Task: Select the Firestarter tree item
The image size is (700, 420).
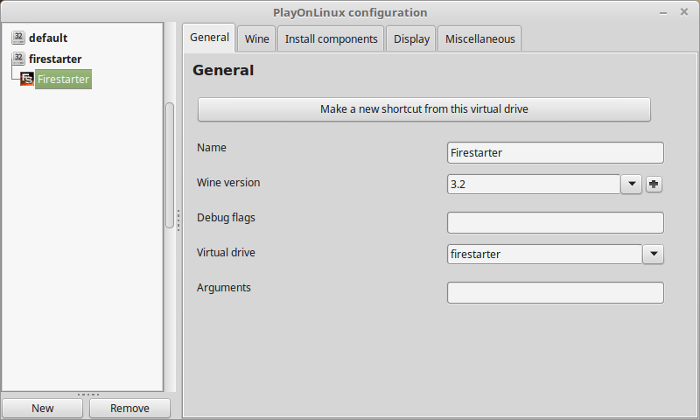Action: (63, 79)
